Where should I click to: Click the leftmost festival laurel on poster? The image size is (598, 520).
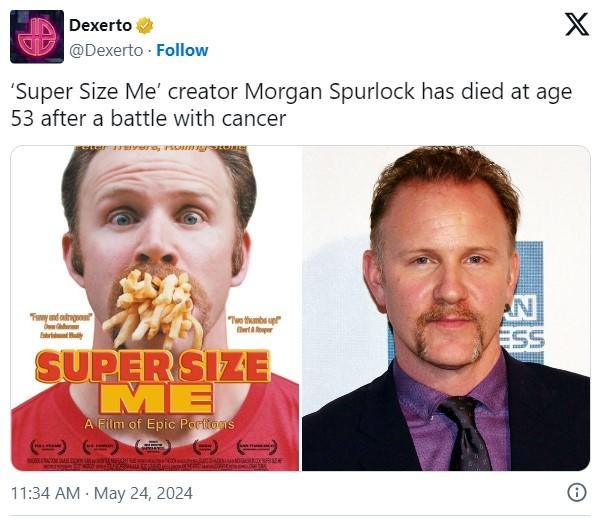click(x=48, y=446)
